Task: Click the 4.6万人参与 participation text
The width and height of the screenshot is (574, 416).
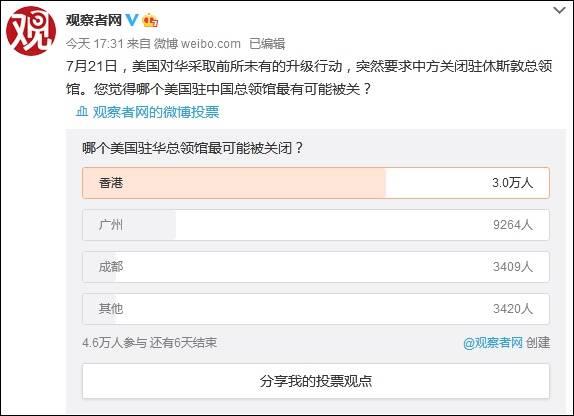Action: (115, 343)
